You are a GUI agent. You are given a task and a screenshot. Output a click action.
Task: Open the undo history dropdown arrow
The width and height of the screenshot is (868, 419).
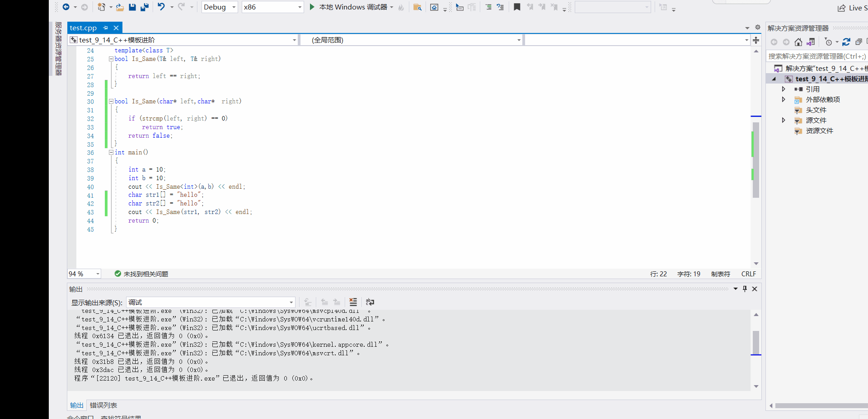pyautogui.click(x=172, y=7)
